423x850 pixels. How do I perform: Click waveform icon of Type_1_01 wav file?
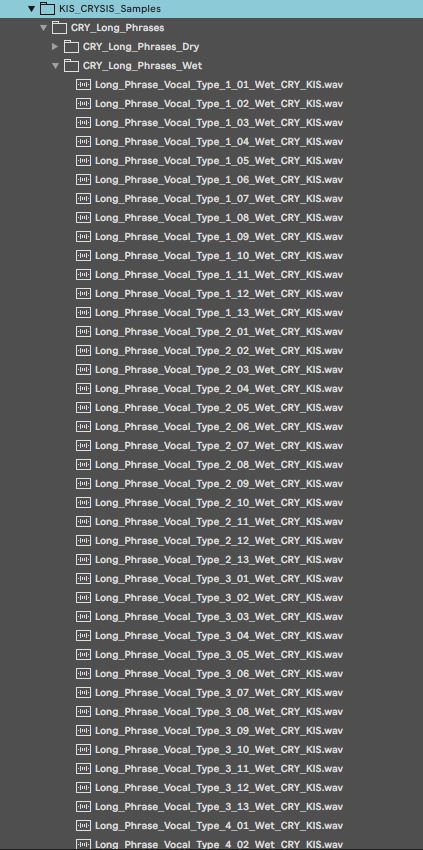[x=83, y=85]
